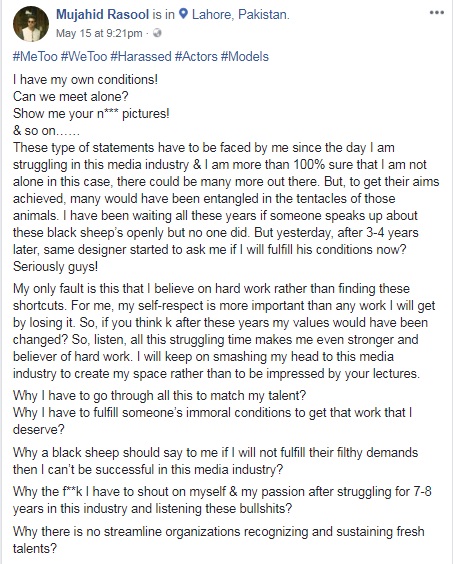
Task: Follow the #Actors hashtag link
Action: click(x=196, y=57)
